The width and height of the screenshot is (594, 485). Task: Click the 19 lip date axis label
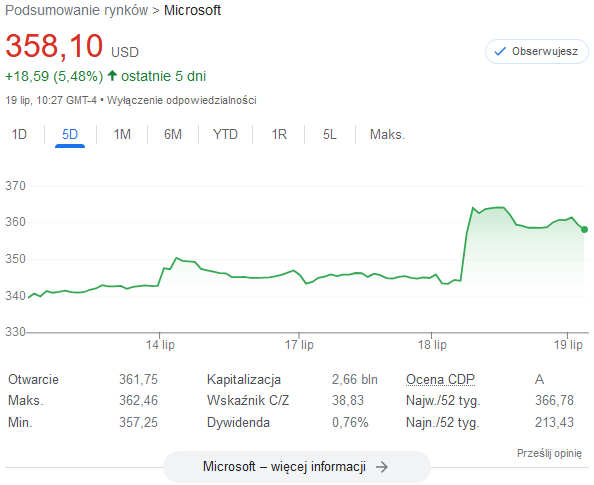(x=568, y=344)
